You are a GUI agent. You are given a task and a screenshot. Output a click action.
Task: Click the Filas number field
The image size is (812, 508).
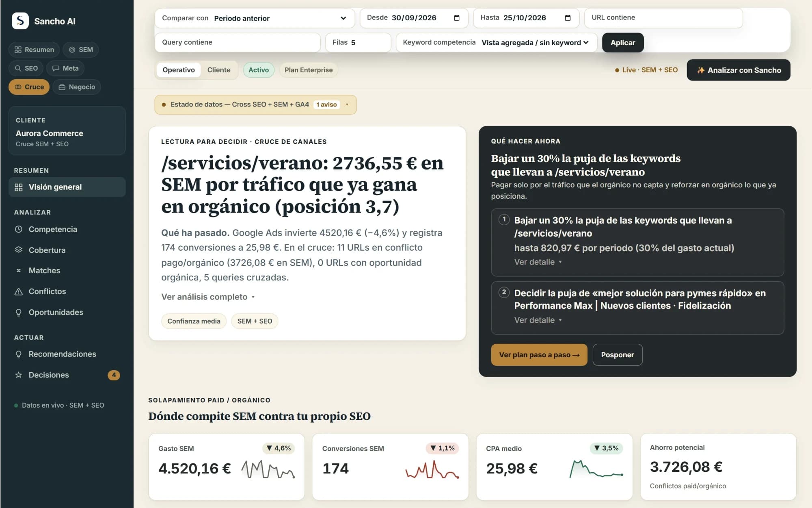point(358,42)
